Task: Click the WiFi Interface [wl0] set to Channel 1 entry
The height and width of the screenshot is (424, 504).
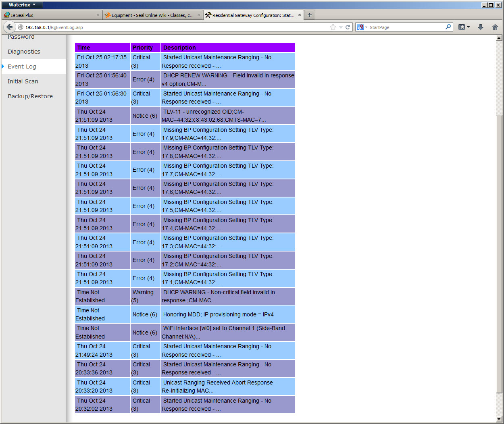Action: 228,333
